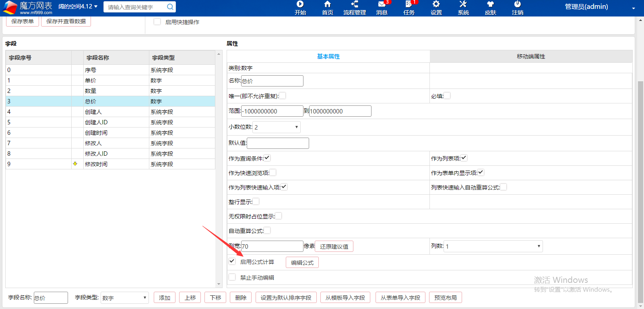This screenshot has width=644, height=309.
Task: Uncheck 作为查询条件 checkbox
Action: coord(267,158)
